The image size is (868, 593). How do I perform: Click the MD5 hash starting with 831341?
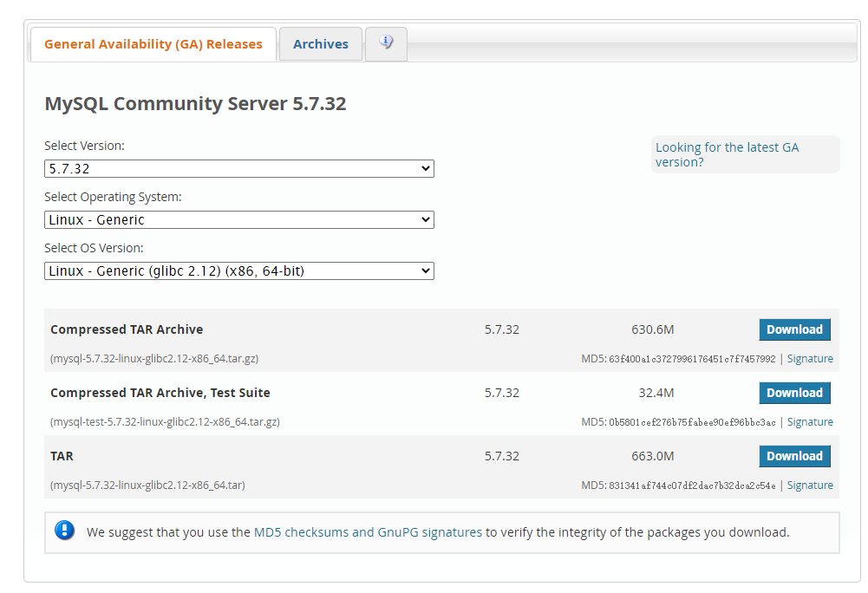pyautogui.click(x=692, y=485)
